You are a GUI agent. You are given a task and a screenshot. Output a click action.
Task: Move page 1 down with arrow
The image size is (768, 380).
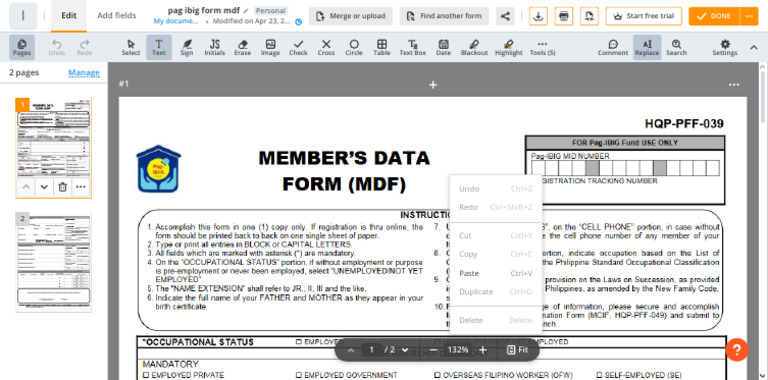(x=44, y=187)
